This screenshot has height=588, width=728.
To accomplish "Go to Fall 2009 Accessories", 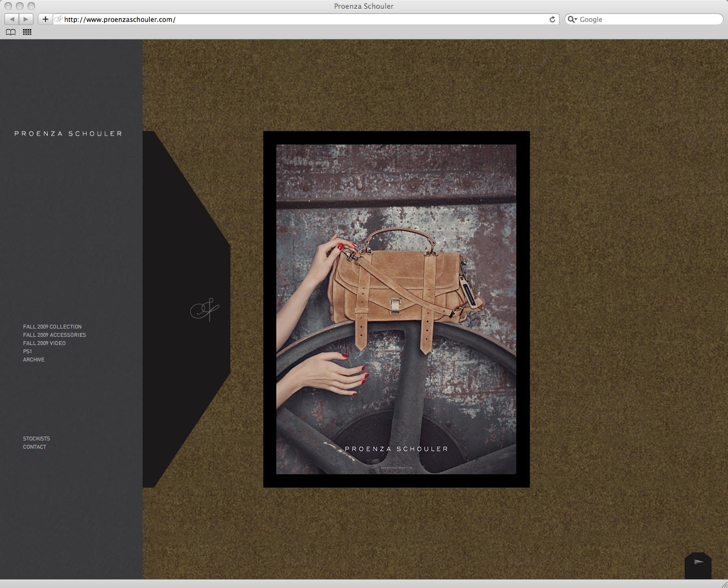I will (x=54, y=335).
